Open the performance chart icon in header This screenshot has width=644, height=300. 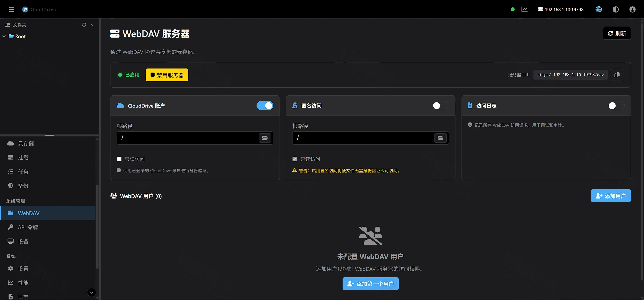click(x=525, y=9)
